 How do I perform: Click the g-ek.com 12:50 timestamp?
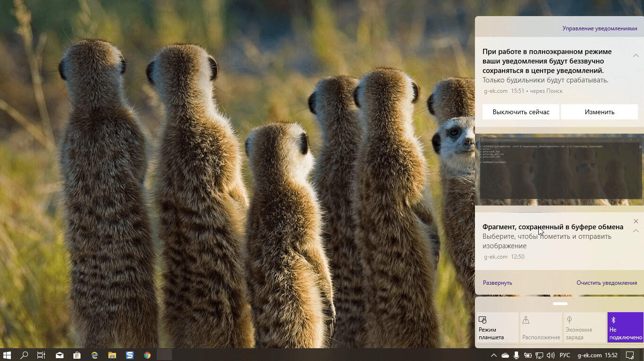point(504,257)
